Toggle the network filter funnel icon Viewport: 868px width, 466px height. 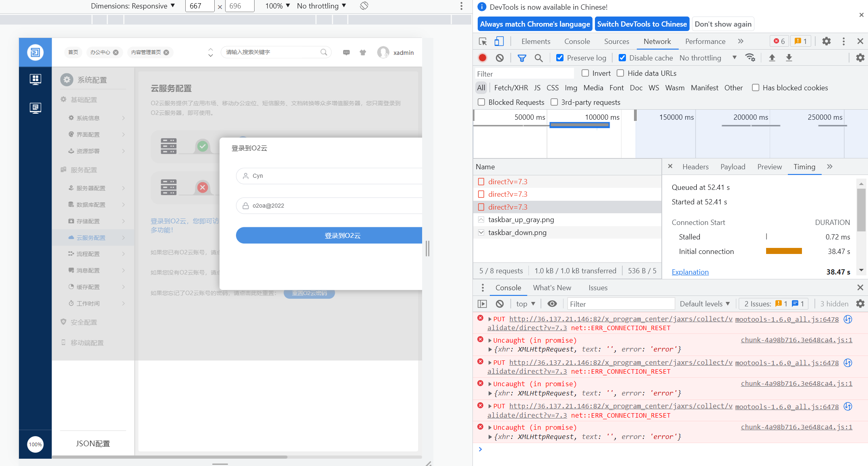[522, 58]
